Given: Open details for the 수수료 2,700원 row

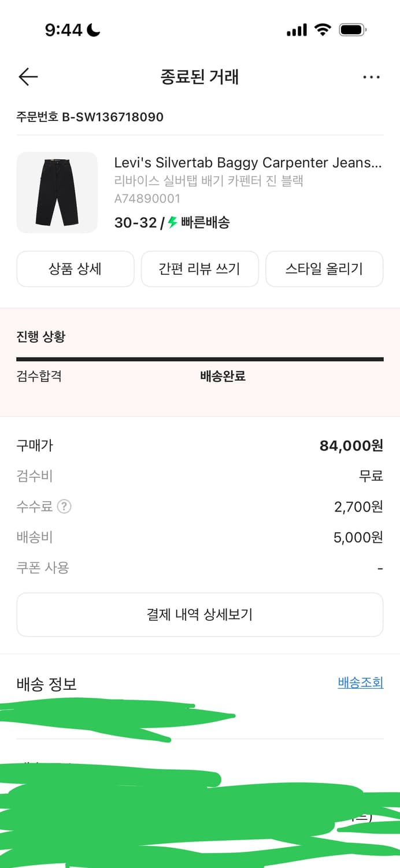Looking at the screenshot, I should click(200, 506).
